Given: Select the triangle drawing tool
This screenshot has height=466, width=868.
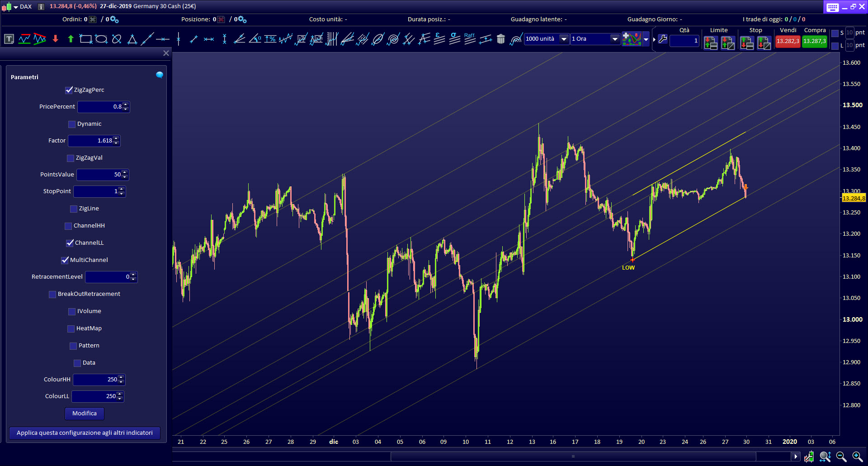Looking at the screenshot, I should (132, 39).
